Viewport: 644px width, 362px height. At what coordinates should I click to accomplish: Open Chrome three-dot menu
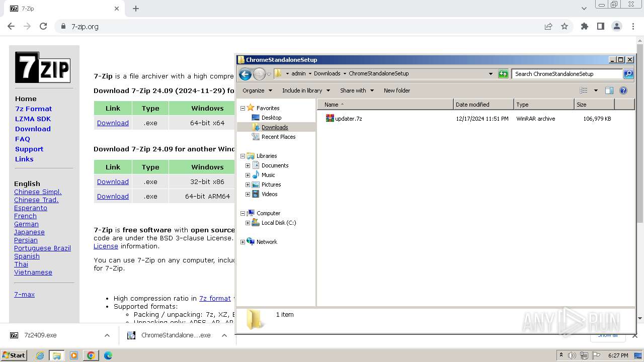633,26
